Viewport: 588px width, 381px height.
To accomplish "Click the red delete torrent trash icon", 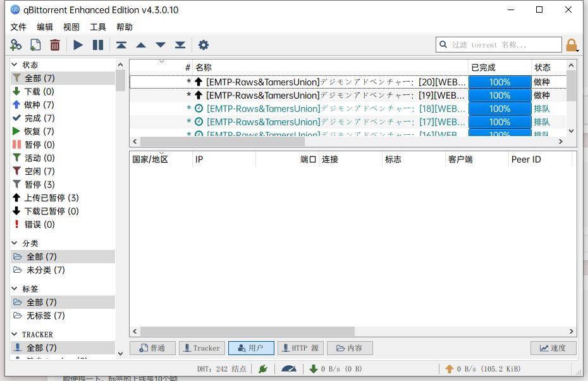I will pos(55,45).
